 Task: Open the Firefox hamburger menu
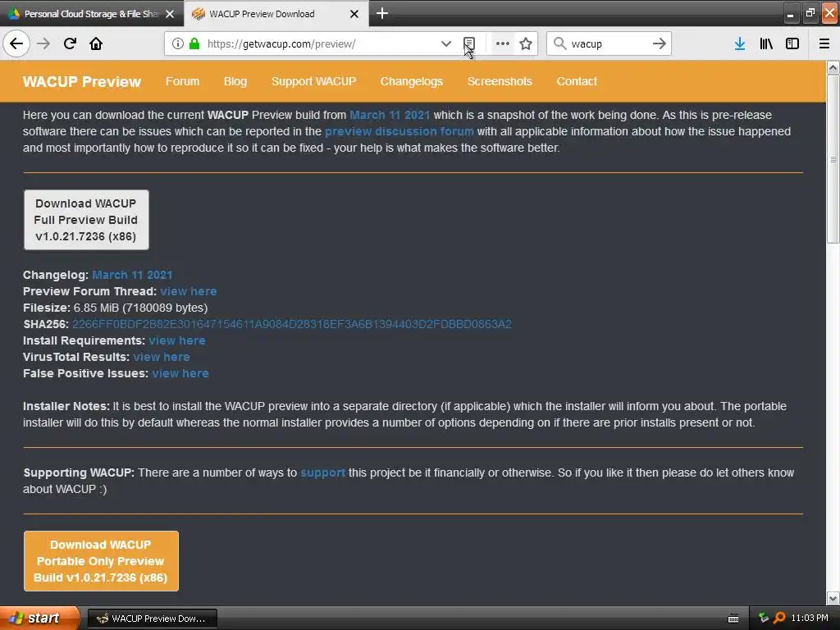point(824,43)
